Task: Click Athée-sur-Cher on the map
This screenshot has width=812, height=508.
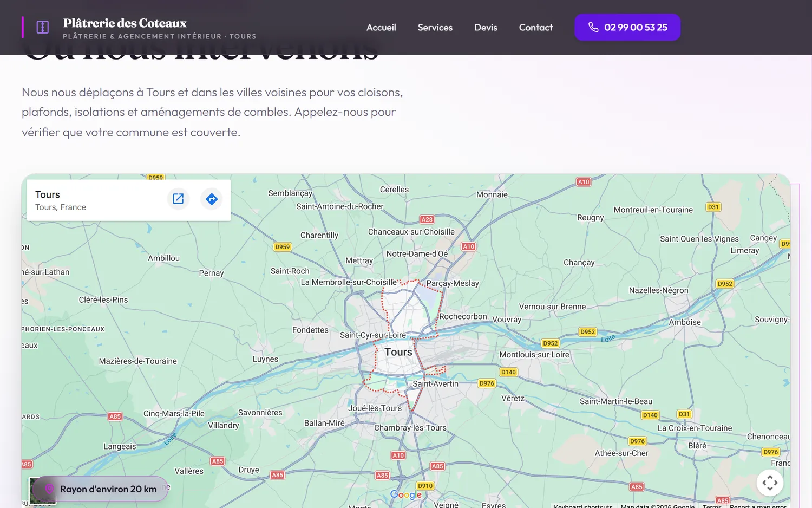Action: 621,453
